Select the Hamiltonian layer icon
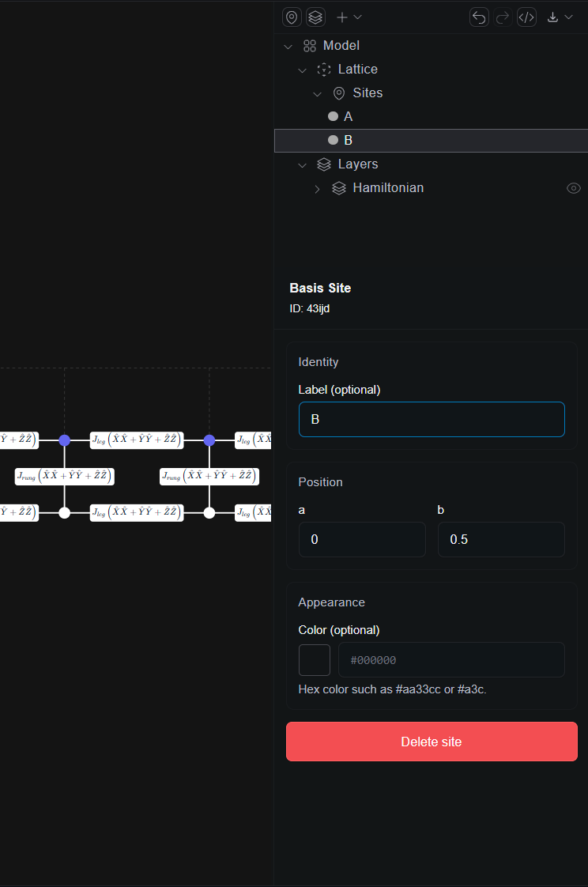The image size is (588, 887). pyautogui.click(x=339, y=188)
